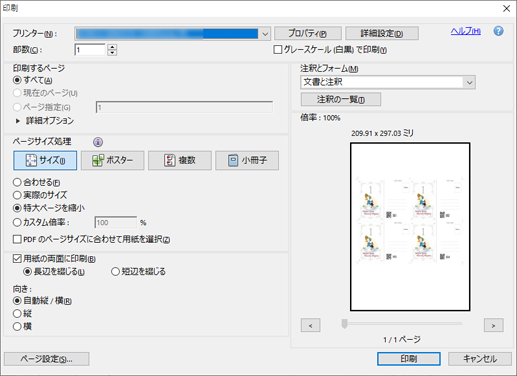The width and height of the screenshot is (517, 376).
Task: Open 詳細設定 advanced settings
Action: coord(382,33)
